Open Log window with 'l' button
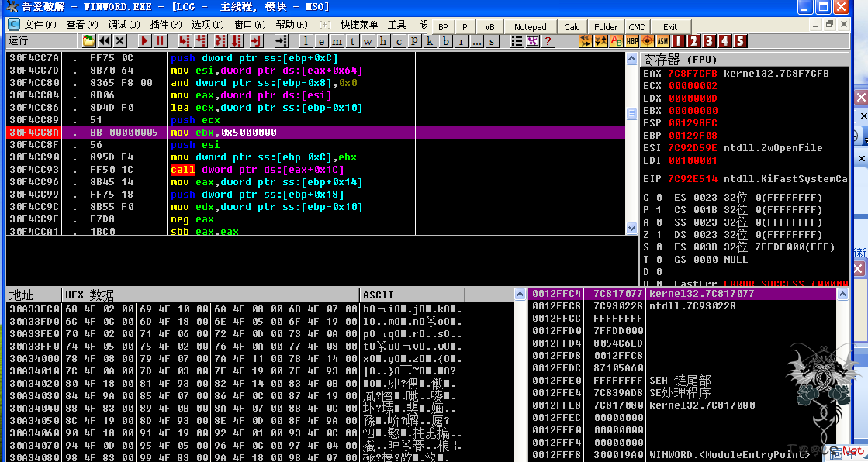 306,41
